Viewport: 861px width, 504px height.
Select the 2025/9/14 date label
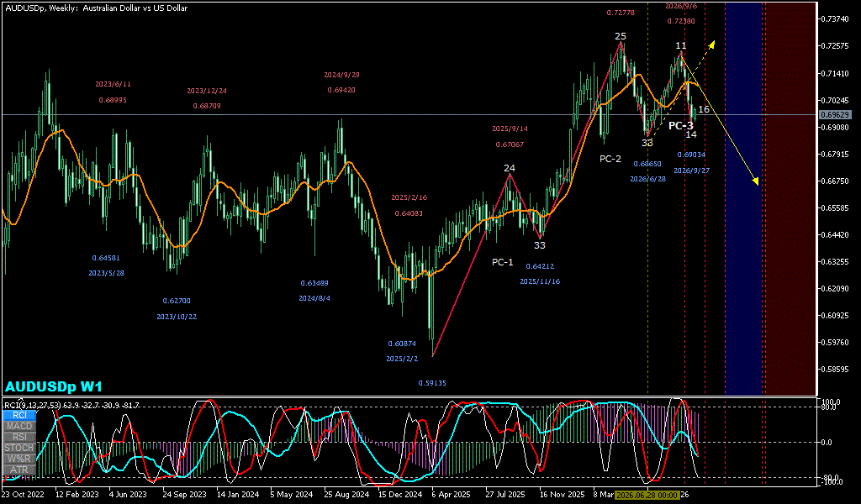click(x=510, y=129)
